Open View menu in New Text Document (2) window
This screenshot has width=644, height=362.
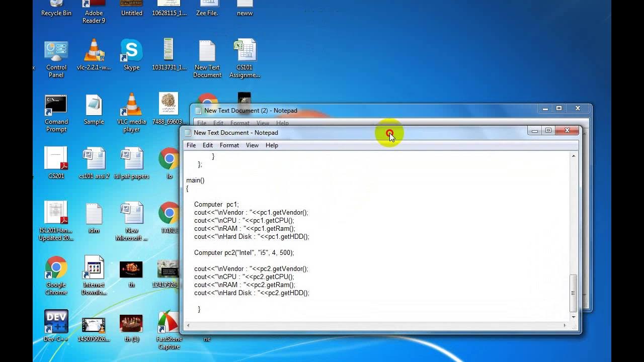pos(263,123)
